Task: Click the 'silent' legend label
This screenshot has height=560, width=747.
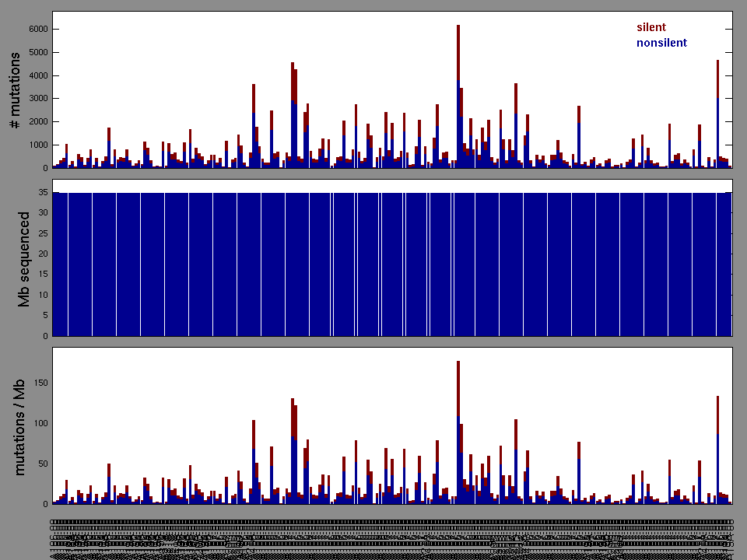Action: (x=651, y=27)
